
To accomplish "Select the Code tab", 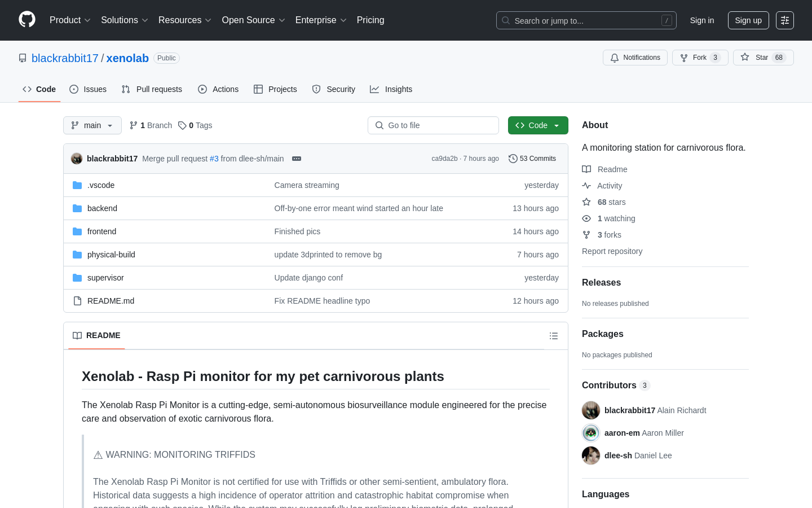I will tap(39, 89).
